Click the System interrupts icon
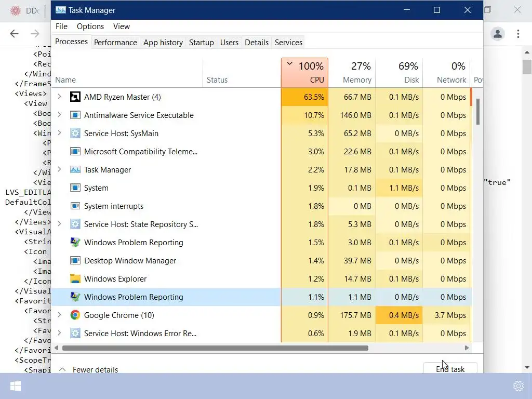Screen dimensions: 532x399 [x=75, y=206]
